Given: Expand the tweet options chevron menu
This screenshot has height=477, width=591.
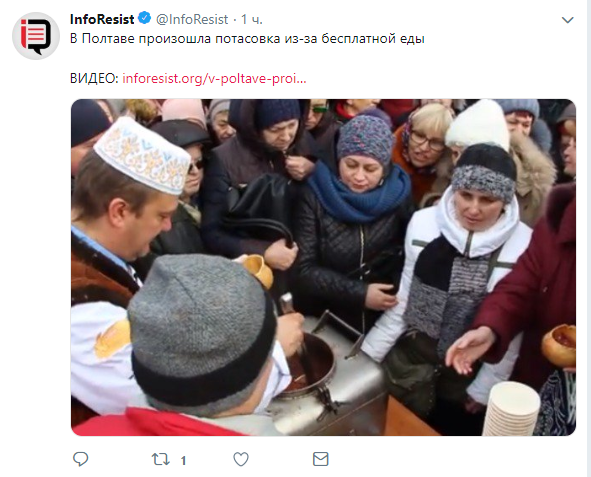Looking at the screenshot, I should [567, 20].
